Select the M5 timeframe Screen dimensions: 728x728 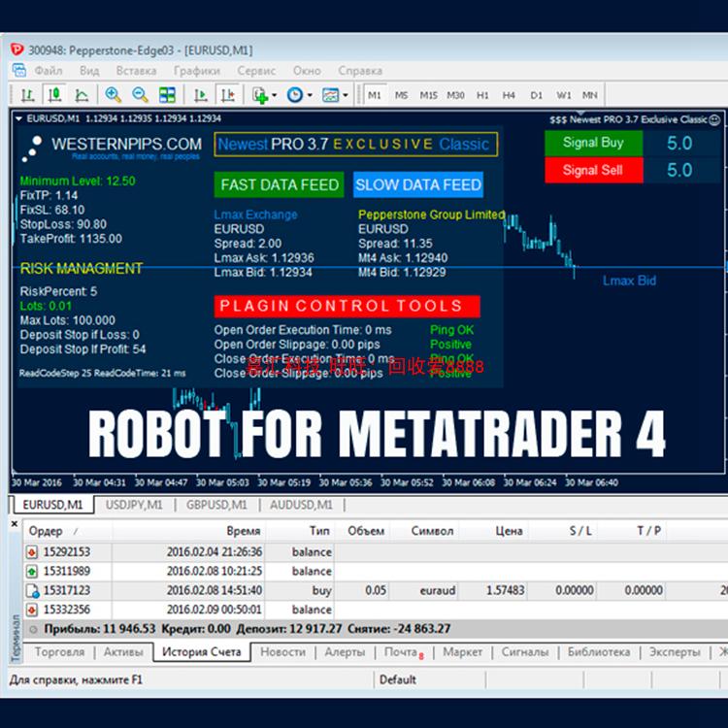coord(401,95)
